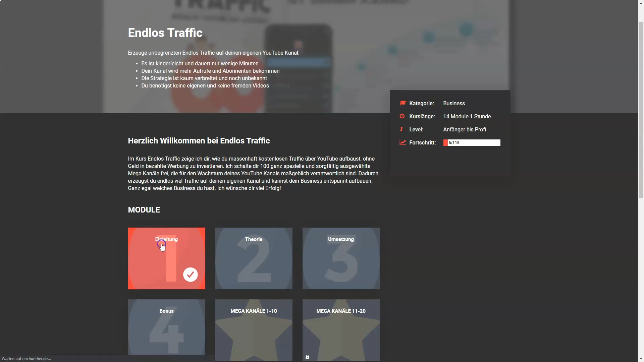The width and height of the screenshot is (644, 362).
Task: Click the bullet 'Es ist kinderleicht und dauert nur wenige Minuten'
Action: tap(200, 63)
